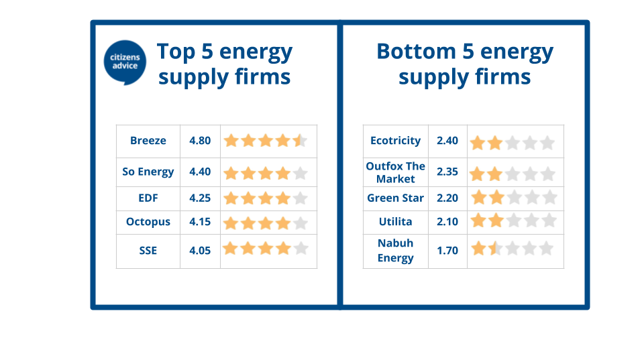Click the Ecotricity 2.40 score cell
Screen dimensions: 644x362
tap(447, 141)
